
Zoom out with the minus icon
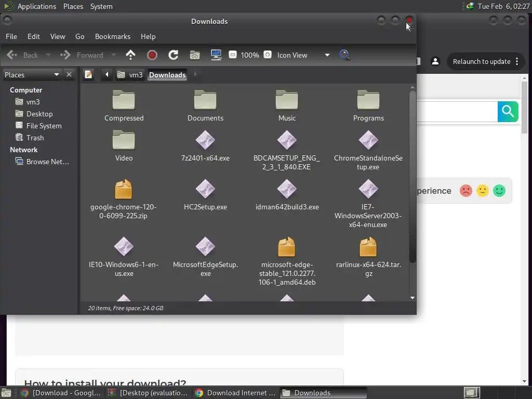233,55
